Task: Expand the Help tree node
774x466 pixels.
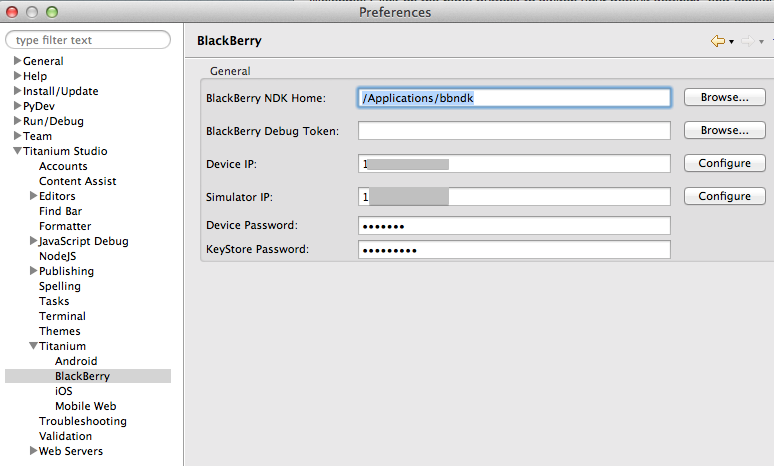Action: pyautogui.click(x=17, y=76)
